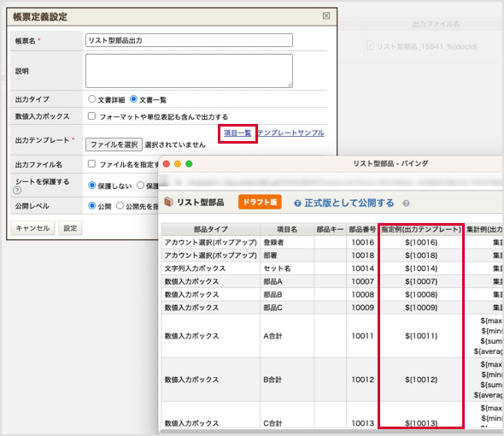The width and height of the screenshot is (504, 436).
Task: Click the 部品B item name cell
Action: pyautogui.click(x=287, y=295)
